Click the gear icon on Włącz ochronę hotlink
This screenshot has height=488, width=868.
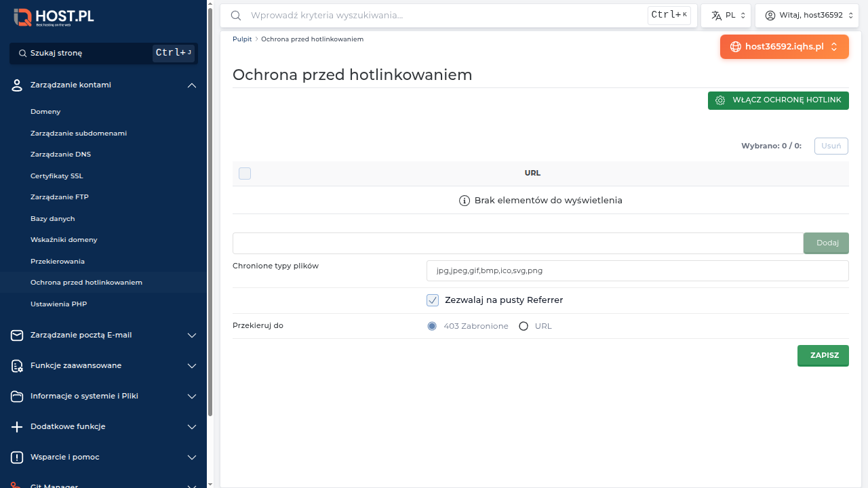pyautogui.click(x=720, y=100)
